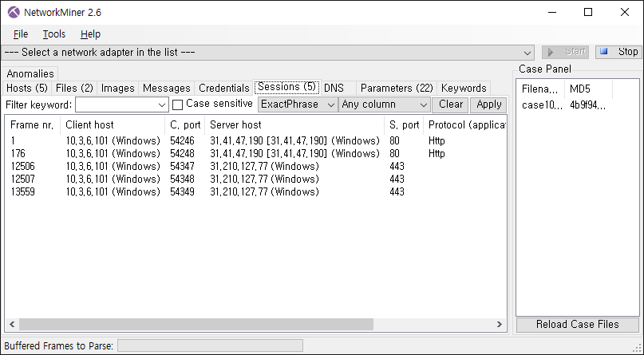Click client port 54248 cell

pyautogui.click(x=182, y=153)
